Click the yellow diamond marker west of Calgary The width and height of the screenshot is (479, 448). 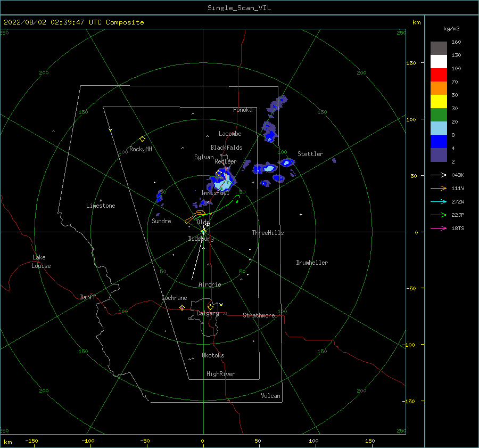[182, 307]
